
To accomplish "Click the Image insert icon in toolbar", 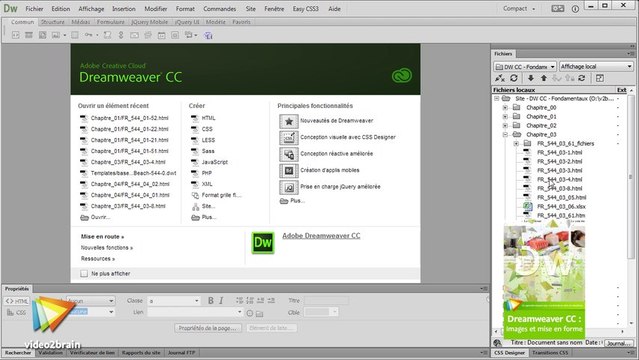I will [x=55, y=35].
